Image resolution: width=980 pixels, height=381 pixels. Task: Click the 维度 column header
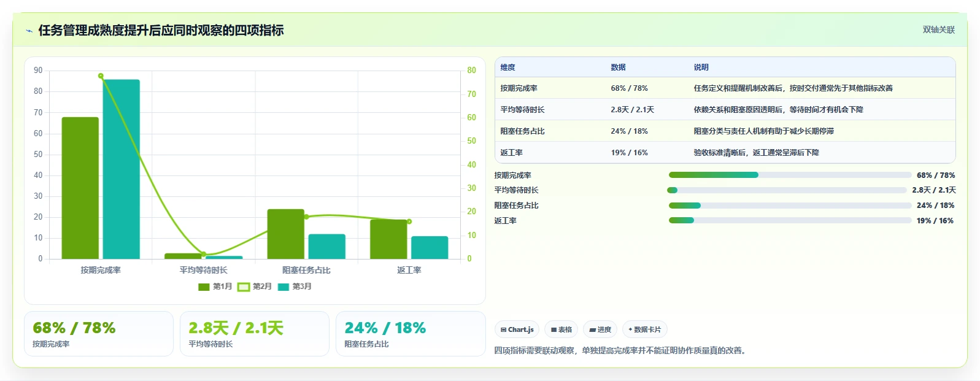507,67
